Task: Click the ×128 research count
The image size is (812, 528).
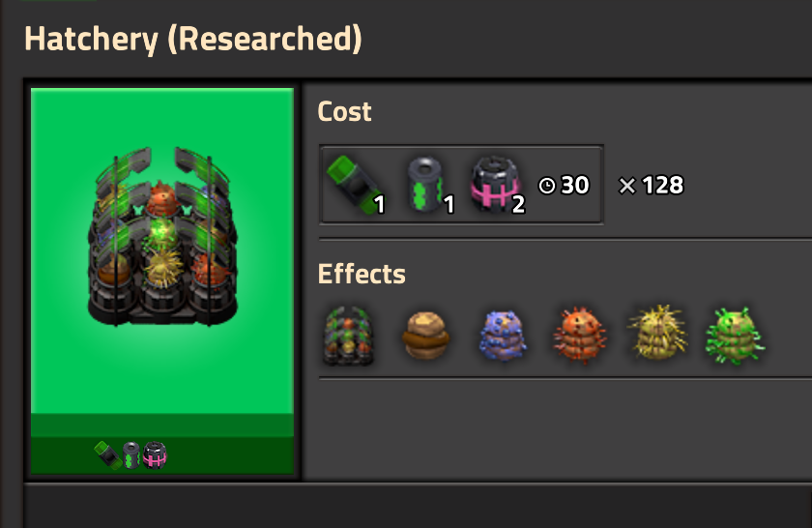Action: coord(651,185)
